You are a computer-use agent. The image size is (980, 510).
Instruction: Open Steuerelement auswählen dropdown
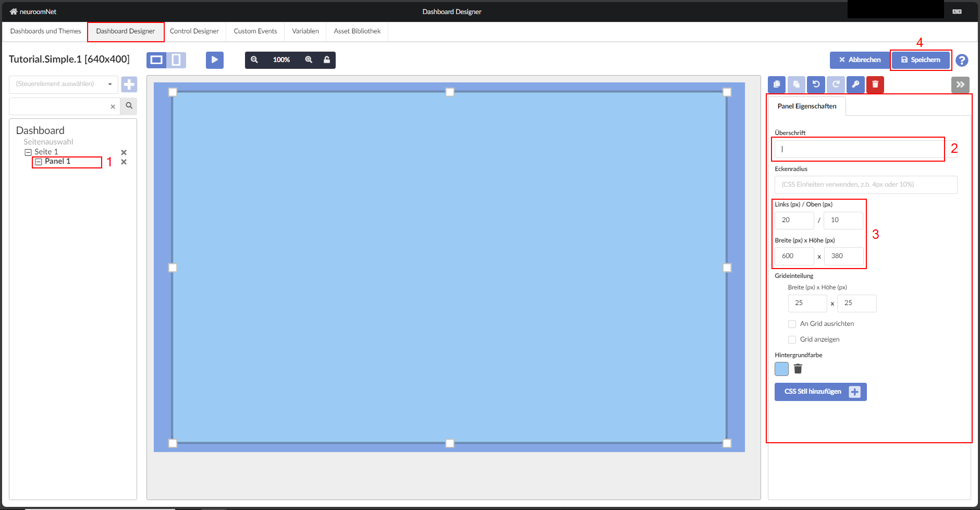(x=64, y=84)
